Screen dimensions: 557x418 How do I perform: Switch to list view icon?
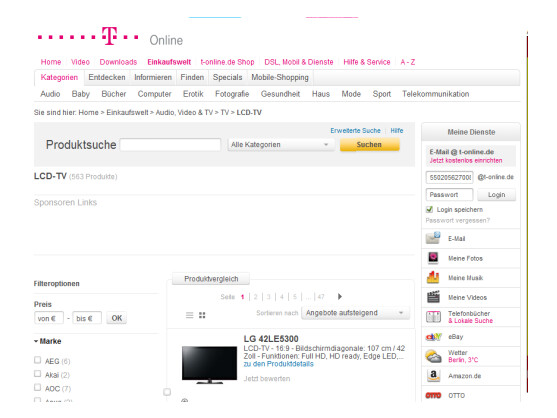(190, 315)
